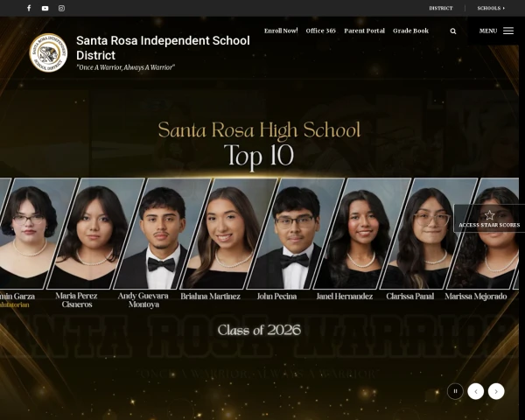525x420 pixels.
Task: Expand the SCHOOLS dropdown
Action: pos(491,8)
